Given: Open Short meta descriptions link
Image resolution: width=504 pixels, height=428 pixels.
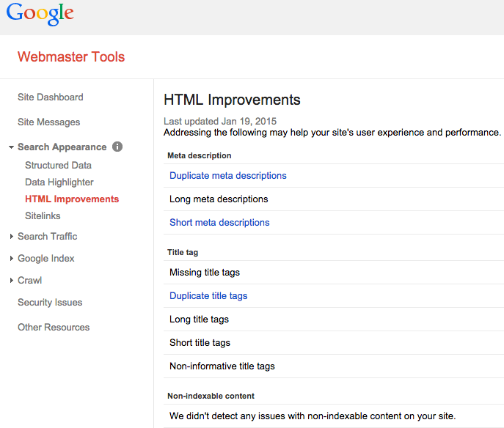Looking at the screenshot, I should point(219,223).
